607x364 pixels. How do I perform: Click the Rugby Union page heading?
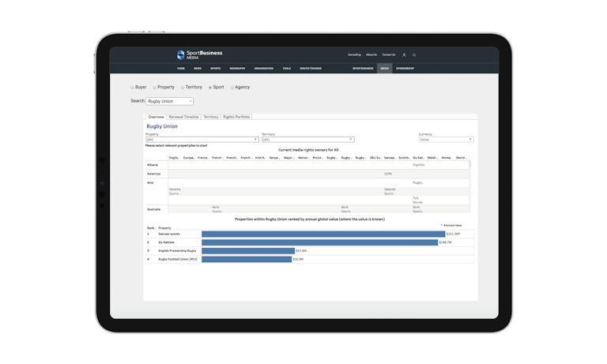pos(162,126)
